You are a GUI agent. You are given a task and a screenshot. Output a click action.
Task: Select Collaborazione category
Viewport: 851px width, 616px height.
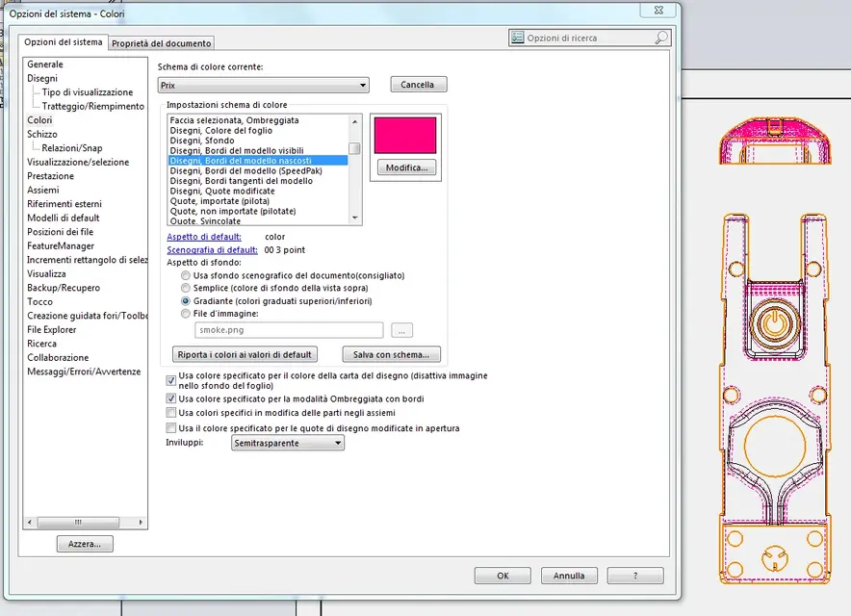click(58, 358)
